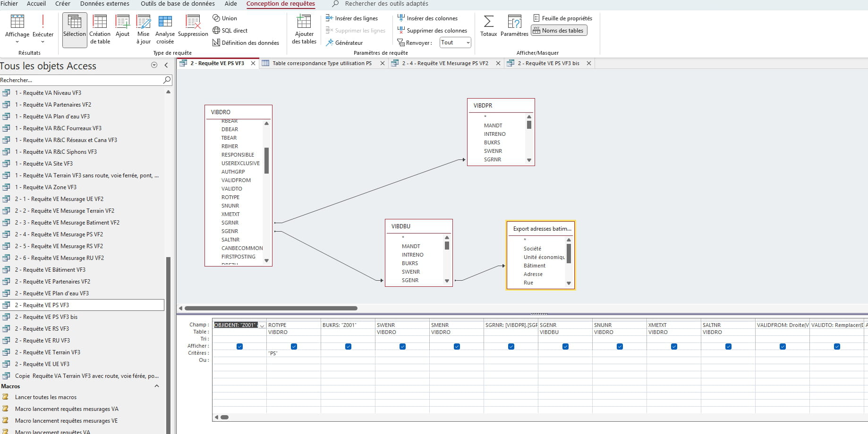Click the Création de table query icon

click(100, 29)
